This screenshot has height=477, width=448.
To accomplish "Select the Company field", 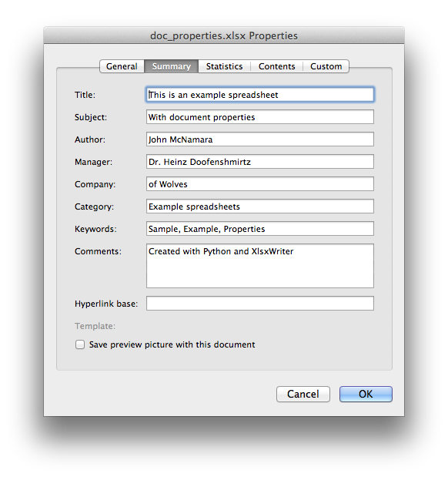I will point(260,184).
